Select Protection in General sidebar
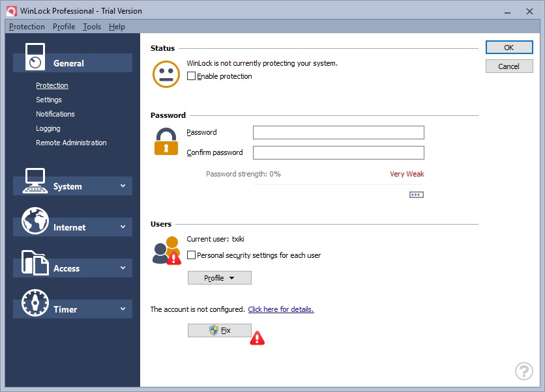This screenshot has height=392, width=545. (52, 85)
